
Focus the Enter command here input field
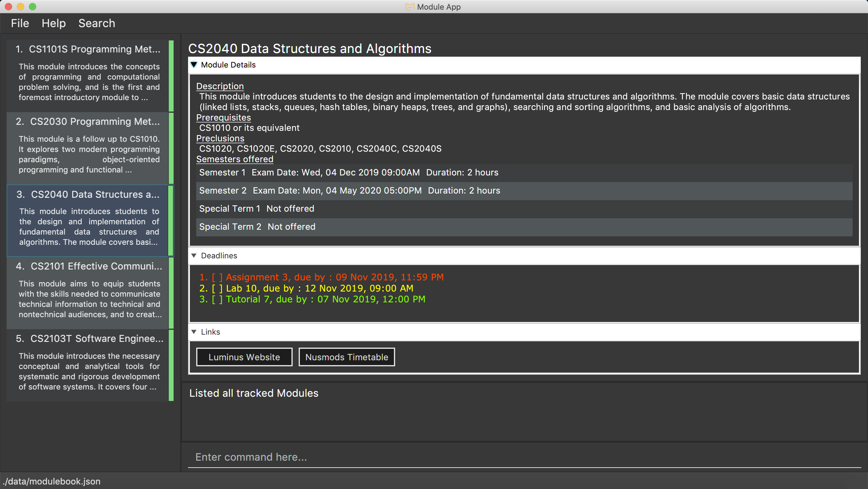tap(524, 457)
